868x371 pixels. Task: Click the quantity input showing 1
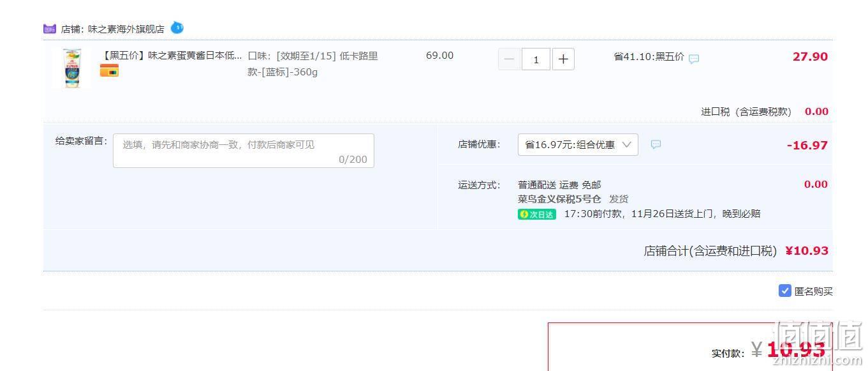[x=536, y=59]
